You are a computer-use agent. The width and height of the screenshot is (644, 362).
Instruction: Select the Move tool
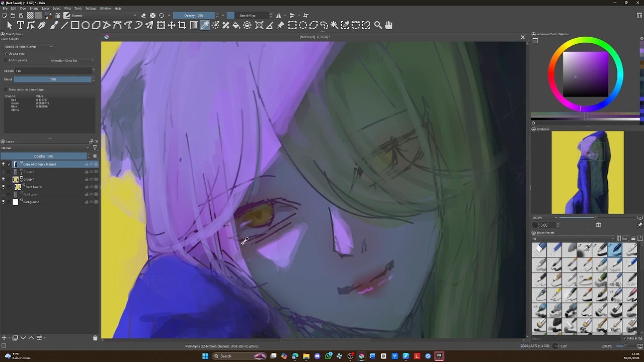click(x=172, y=25)
